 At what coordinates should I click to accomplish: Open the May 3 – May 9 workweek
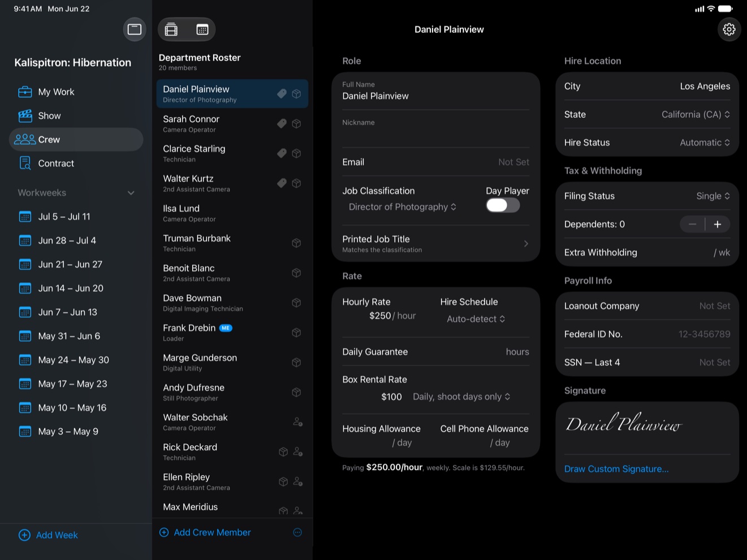pyautogui.click(x=76, y=431)
